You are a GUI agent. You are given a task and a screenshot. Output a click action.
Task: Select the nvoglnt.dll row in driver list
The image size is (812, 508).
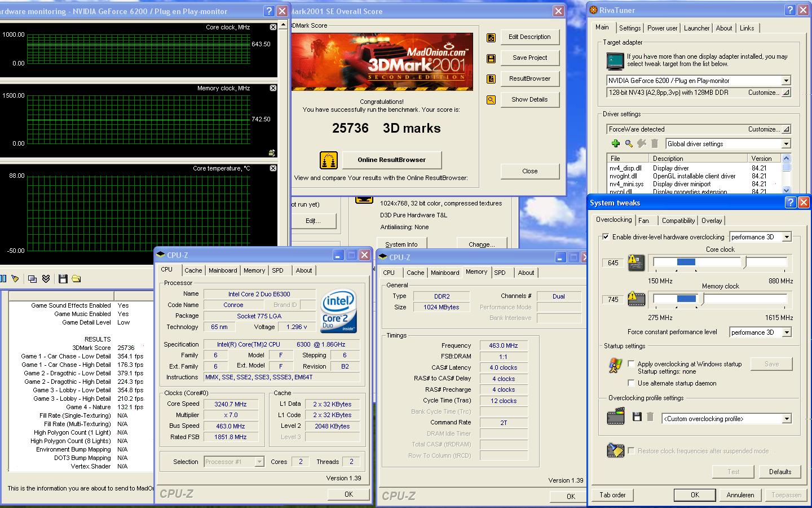[694, 176]
